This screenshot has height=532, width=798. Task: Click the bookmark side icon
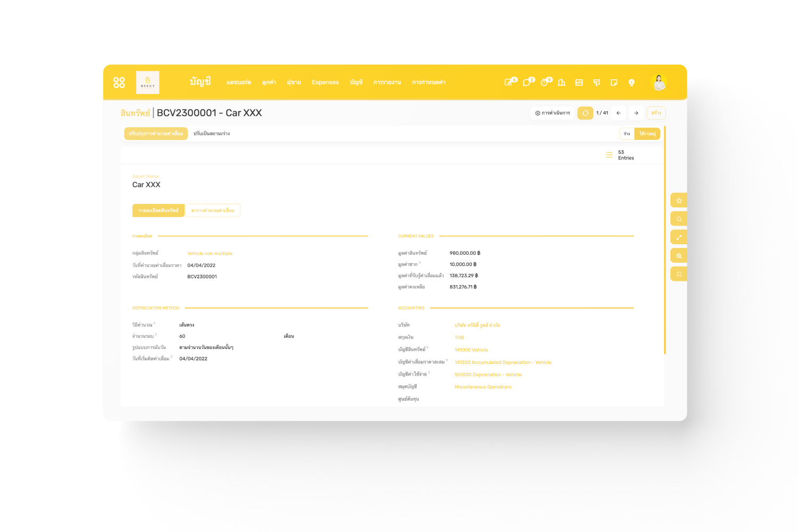tap(679, 274)
